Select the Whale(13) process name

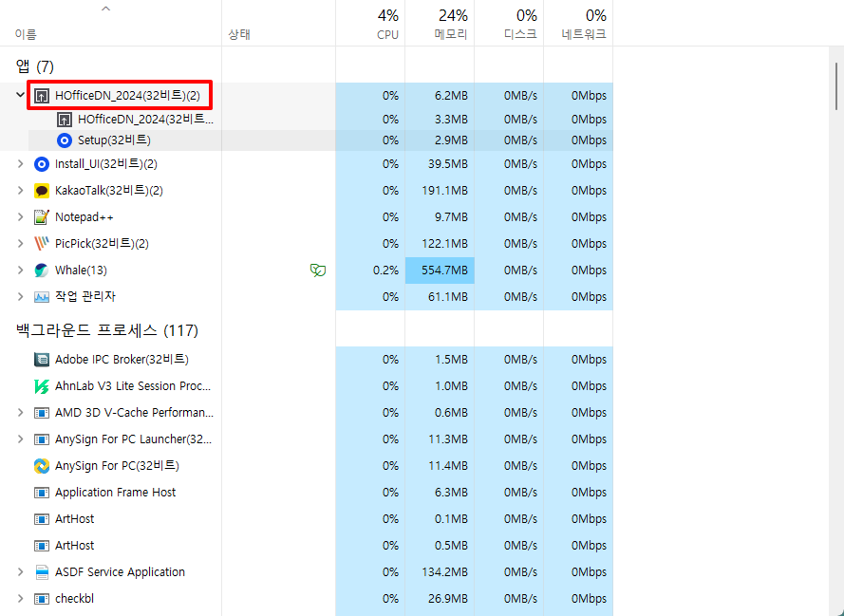click(x=81, y=271)
